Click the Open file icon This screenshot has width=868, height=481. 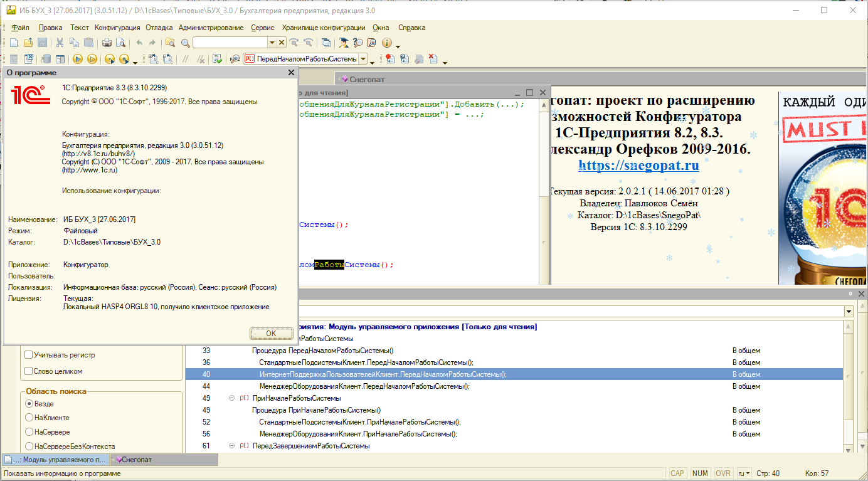(x=28, y=43)
